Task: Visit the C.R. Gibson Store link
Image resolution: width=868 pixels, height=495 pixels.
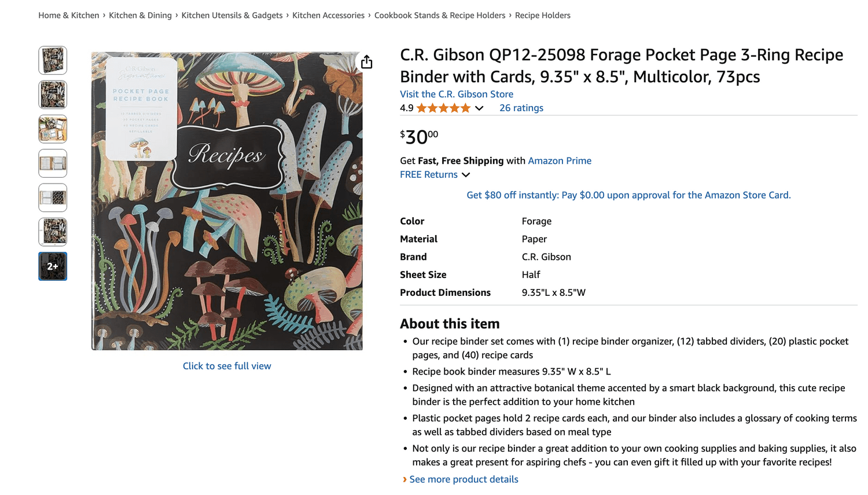Action: tap(457, 94)
